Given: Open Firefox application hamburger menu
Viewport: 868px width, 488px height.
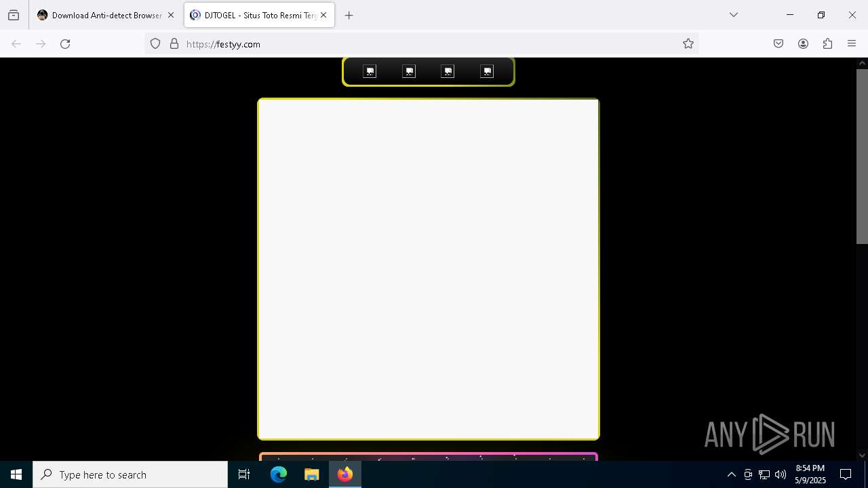Looking at the screenshot, I should pyautogui.click(x=852, y=43).
